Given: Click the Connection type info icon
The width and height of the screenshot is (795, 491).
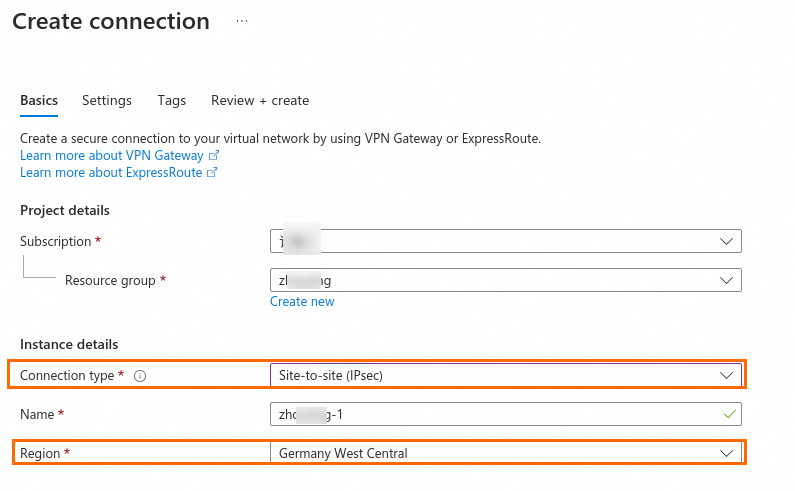Looking at the screenshot, I should click(140, 376).
